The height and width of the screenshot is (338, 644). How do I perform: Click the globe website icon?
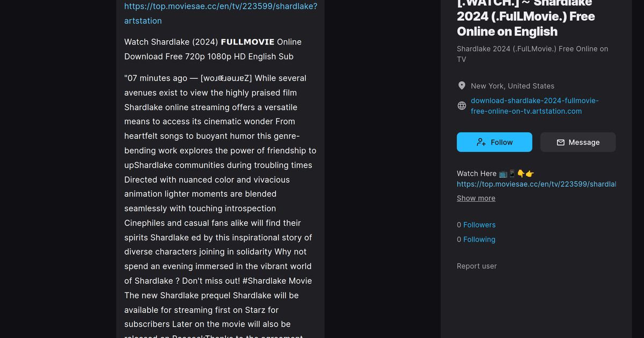462,106
